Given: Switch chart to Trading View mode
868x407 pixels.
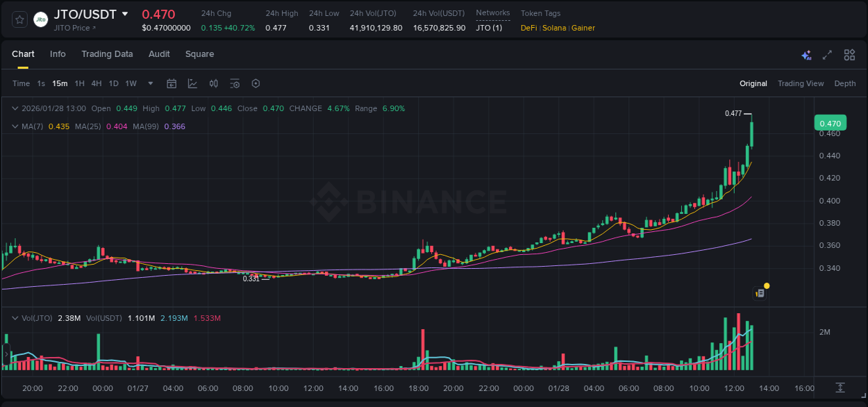Looking at the screenshot, I should click(801, 83).
